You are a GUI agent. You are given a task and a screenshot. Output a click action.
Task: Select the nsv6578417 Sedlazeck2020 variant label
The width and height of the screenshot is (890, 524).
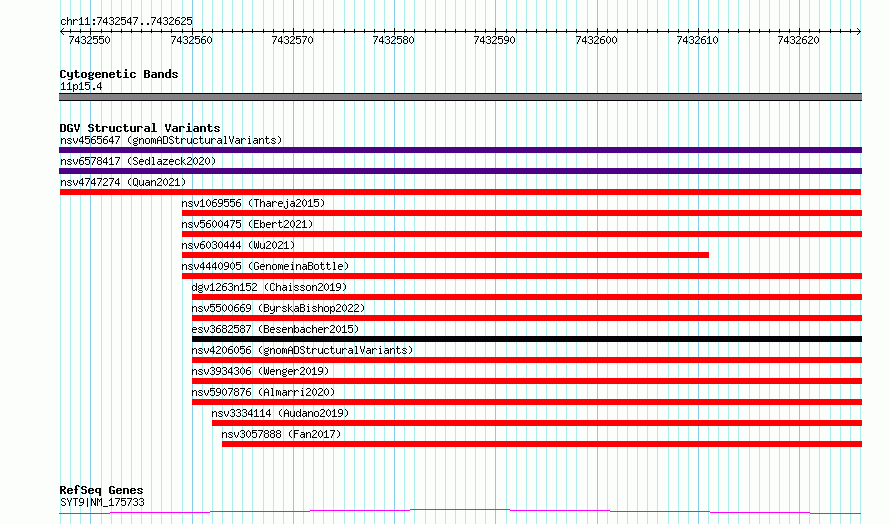(138, 161)
